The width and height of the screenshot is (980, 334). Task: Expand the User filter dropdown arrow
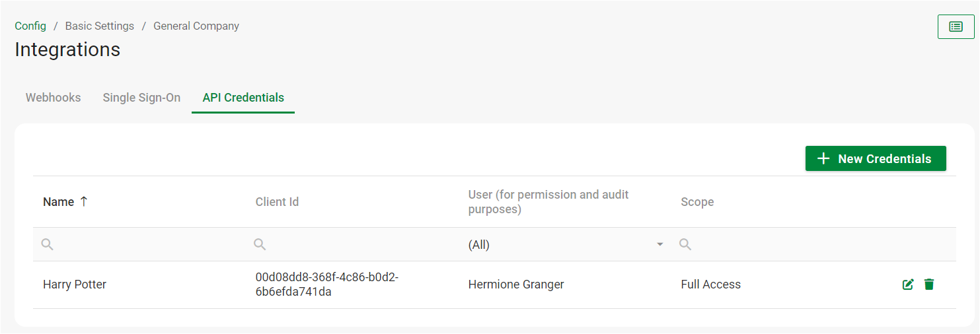click(660, 245)
